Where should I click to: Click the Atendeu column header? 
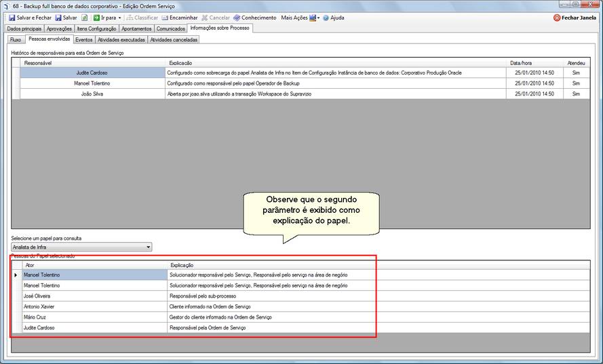click(576, 63)
